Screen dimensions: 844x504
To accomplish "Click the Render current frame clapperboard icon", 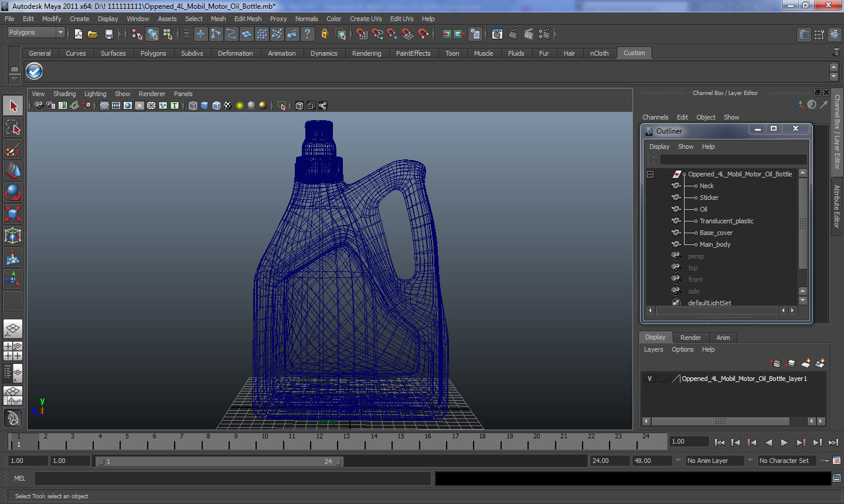I will pyautogui.click(x=513, y=34).
